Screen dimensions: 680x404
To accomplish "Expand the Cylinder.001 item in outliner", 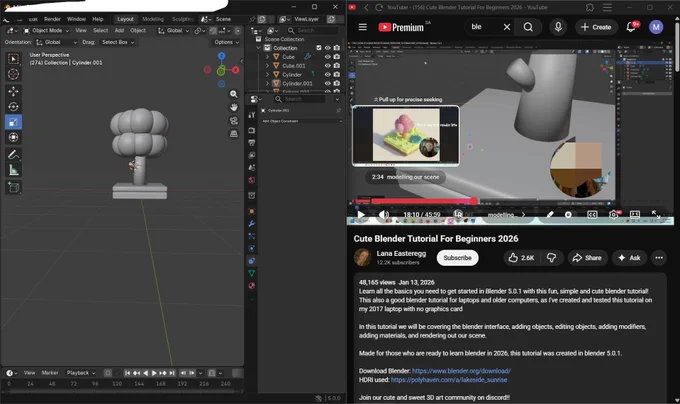I will (x=267, y=83).
